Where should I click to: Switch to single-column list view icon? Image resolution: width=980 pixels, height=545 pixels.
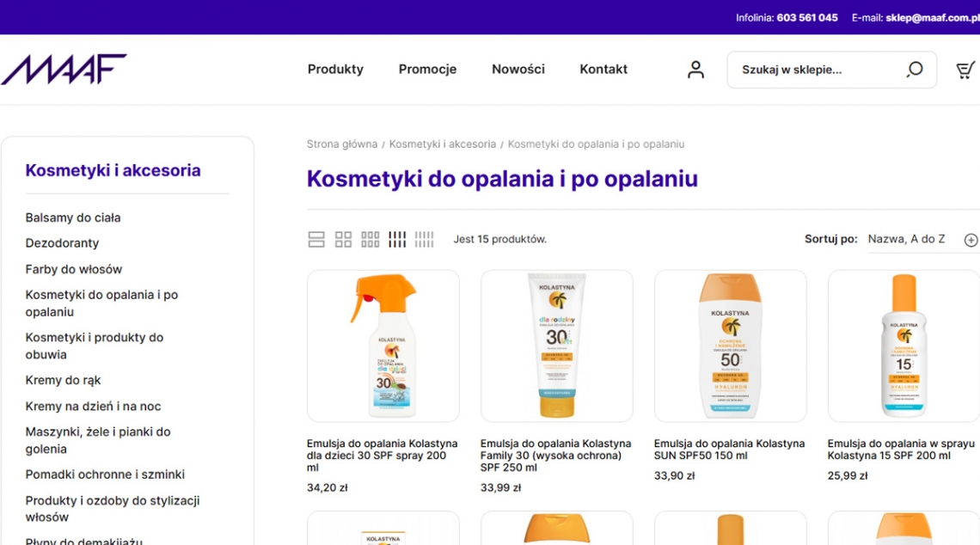[x=316, y=240]
